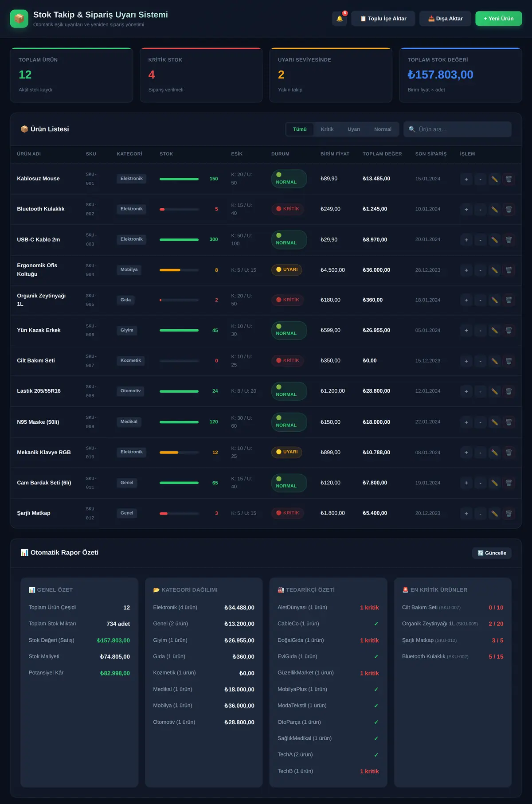Edit Şarjlı Matkap with pencil icon
The height and width of the screenshot is (804, 532).
pyautogui.click(x=494, y=513)
